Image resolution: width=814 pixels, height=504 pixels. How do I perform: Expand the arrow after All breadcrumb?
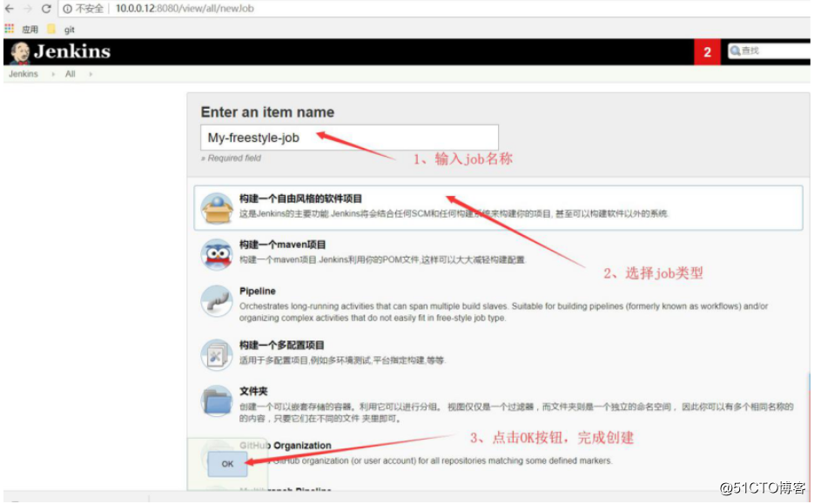pos(91,74)
